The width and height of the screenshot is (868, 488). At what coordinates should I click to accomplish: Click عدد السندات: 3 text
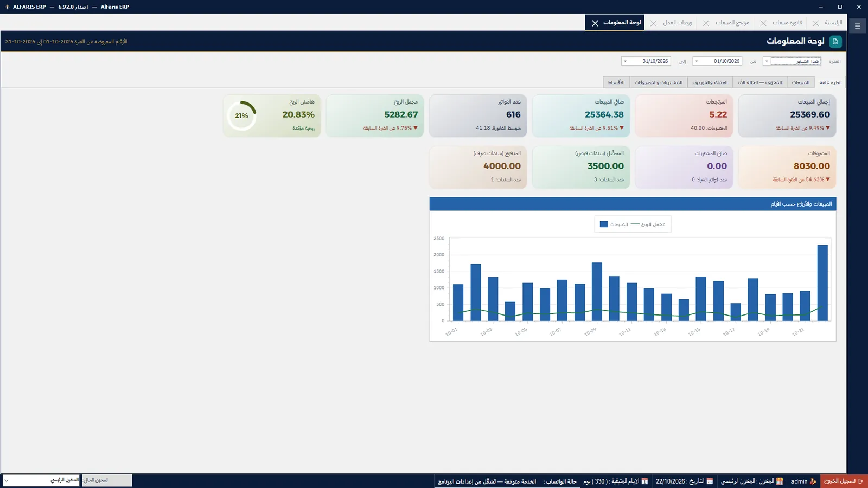tap(609, 179)
